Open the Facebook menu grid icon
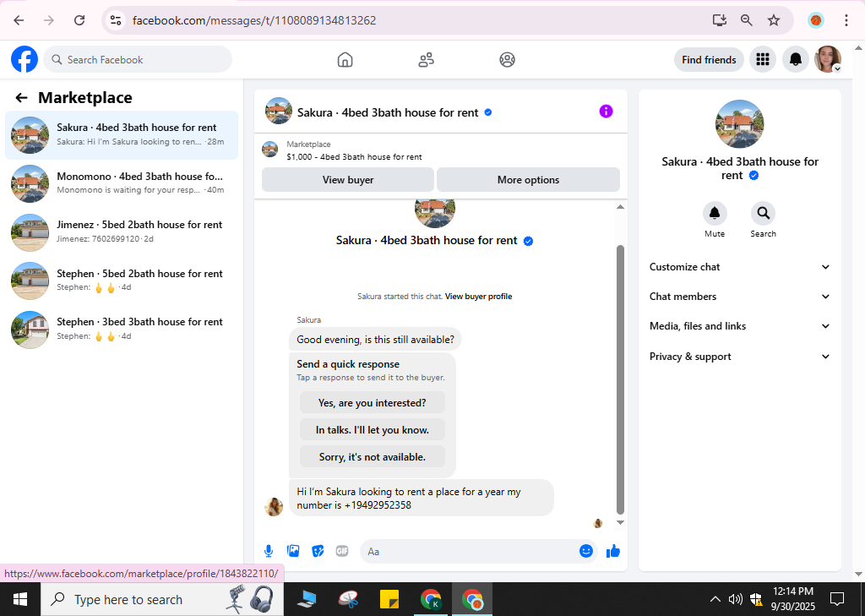Viewport: 865px width, 616px height. pyautogui.click(x=763, y=59)
